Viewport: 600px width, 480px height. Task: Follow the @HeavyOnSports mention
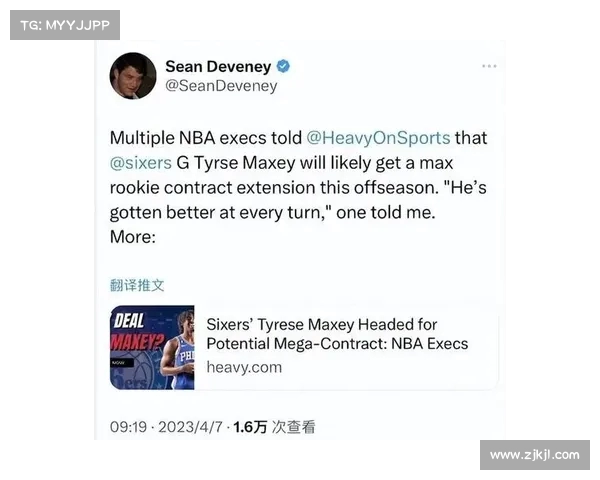(378, 138)
